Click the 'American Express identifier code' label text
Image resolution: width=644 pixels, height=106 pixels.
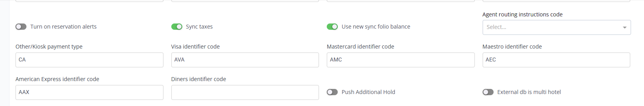[x=57, y=79]
